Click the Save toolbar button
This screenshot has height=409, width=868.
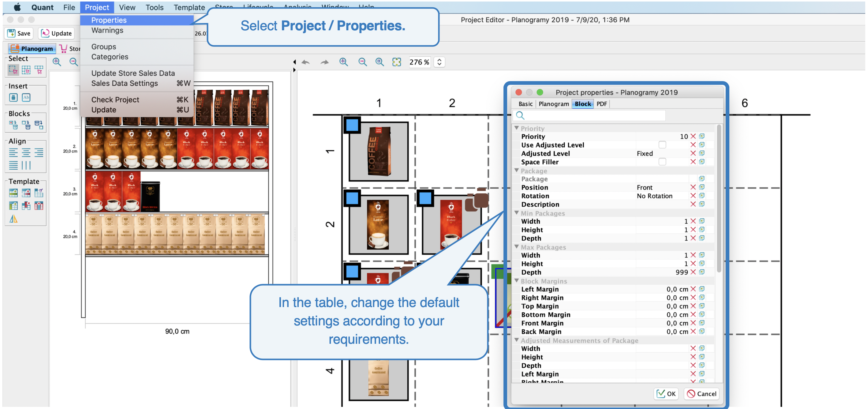point(19,33)
